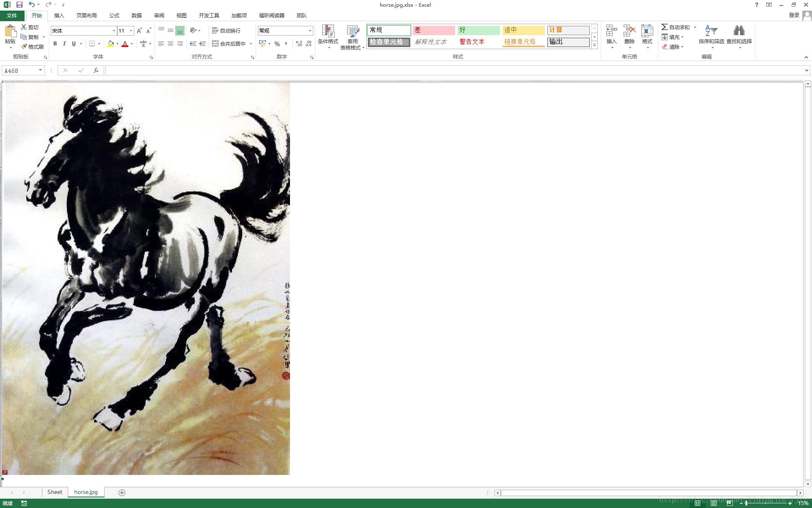Image resolution: width=812 pixels, height=508 pixels.
Task: Switch to Page Layout view in status bar
Action: [x=714, y=503]
